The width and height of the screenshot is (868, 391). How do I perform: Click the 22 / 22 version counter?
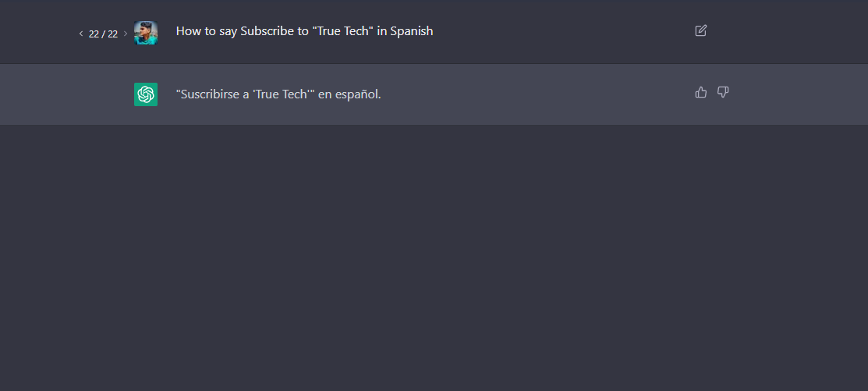coord(103,34)
